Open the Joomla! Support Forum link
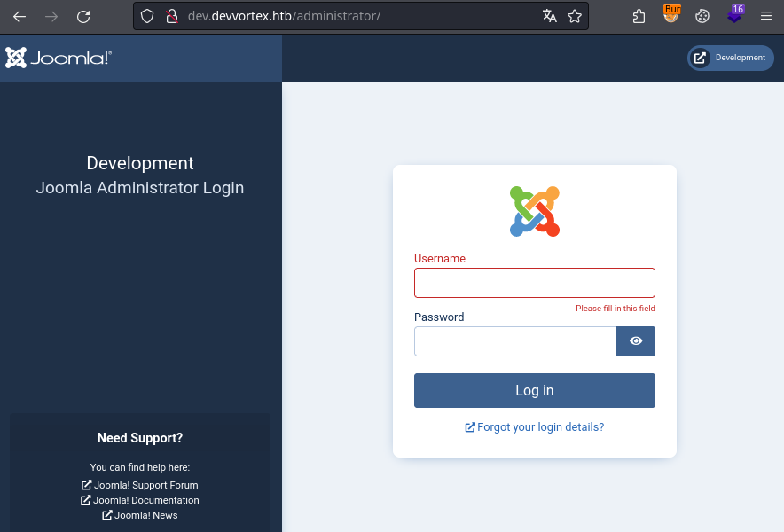This screenshot has width=784, height=532. 140,485
